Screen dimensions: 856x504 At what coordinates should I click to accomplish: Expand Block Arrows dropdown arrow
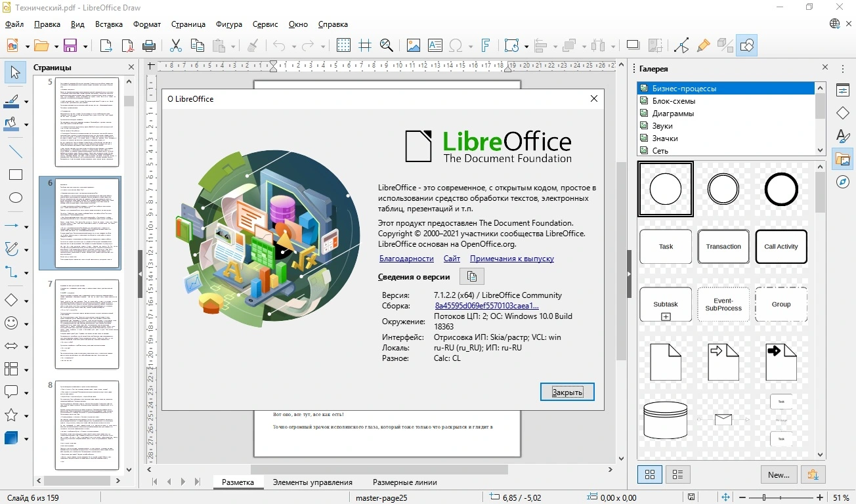[x=26, y=346]
